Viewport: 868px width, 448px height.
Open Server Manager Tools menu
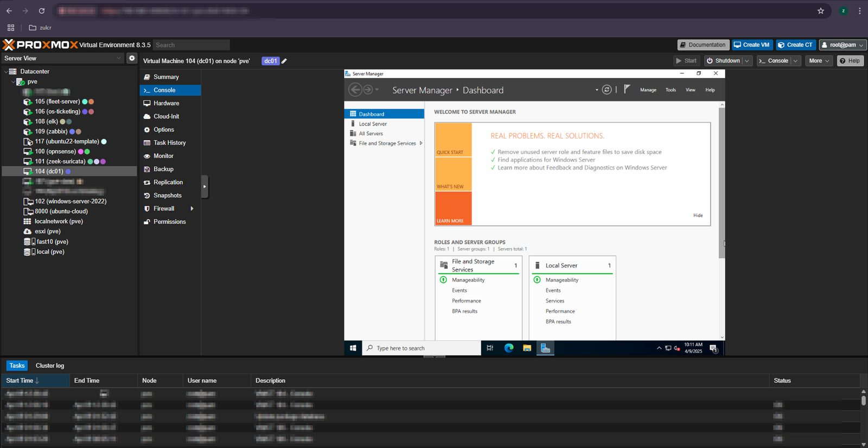click(x=671, y=90)
